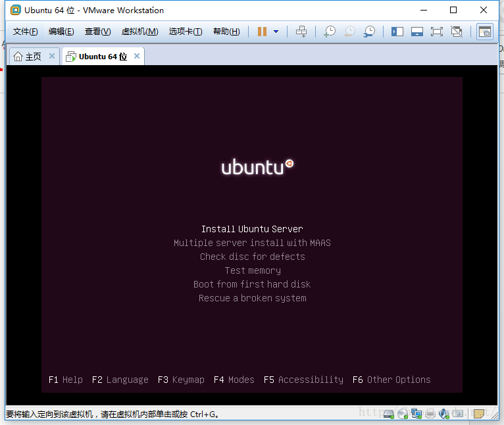Viewport: 504px width, 425px height.
Task: Toggle the thumbnail bar view icon
Action: (417, 32)
